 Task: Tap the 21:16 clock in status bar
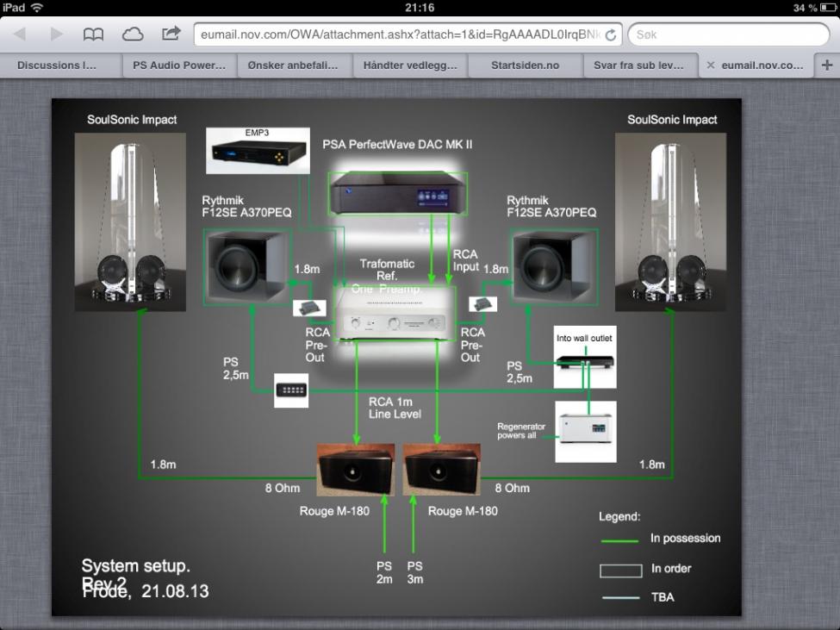[420, 8]
